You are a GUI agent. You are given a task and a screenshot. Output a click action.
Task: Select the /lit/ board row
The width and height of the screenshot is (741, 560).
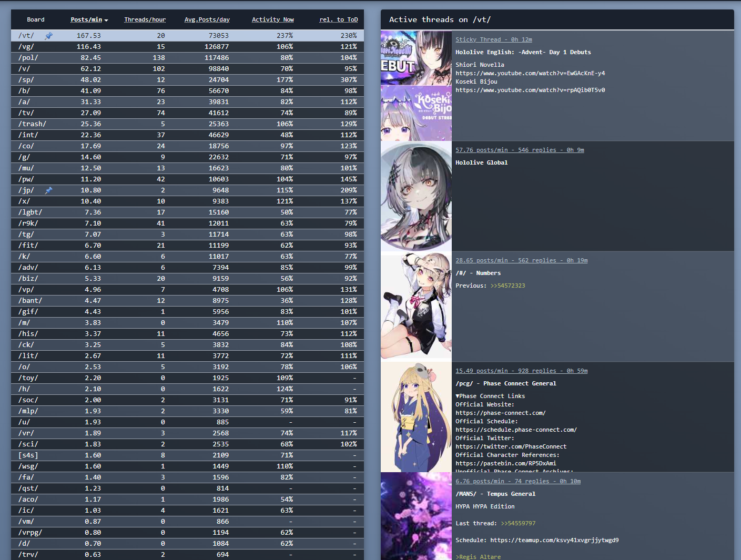tap(187, 356)
